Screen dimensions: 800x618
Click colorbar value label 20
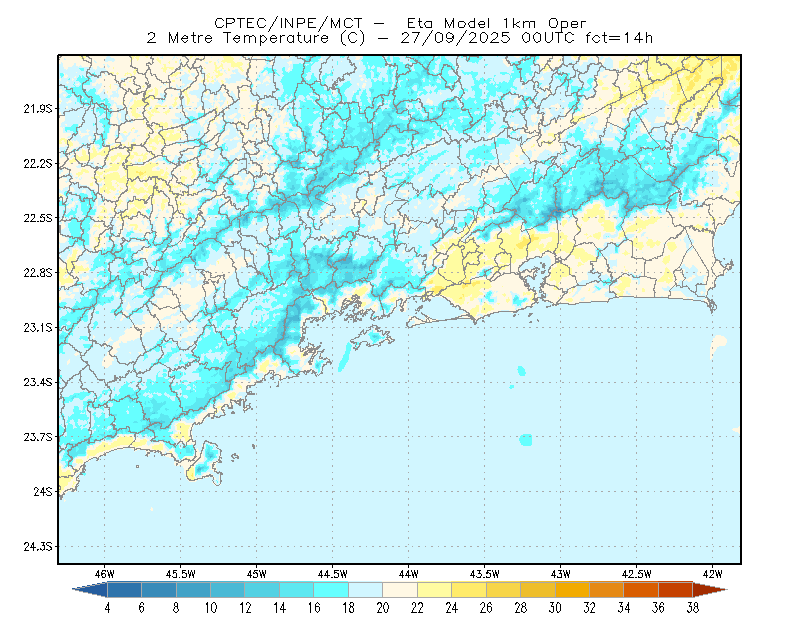click(383, 608)
